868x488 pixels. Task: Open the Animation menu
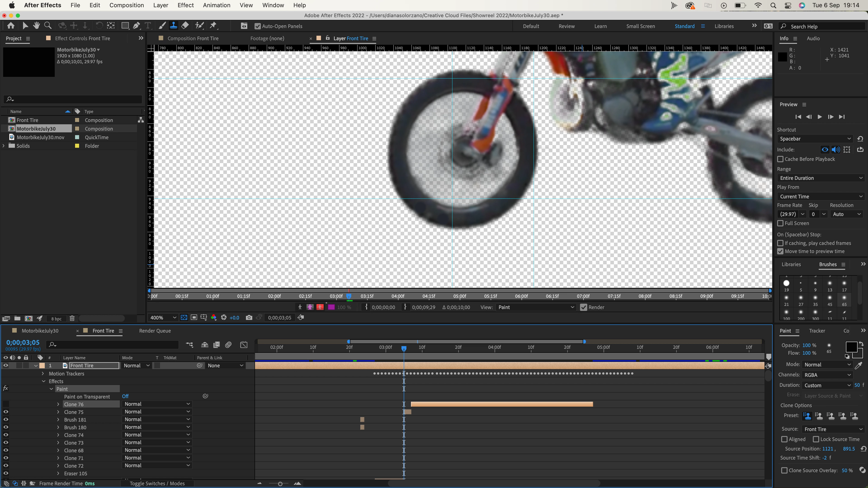216,5
